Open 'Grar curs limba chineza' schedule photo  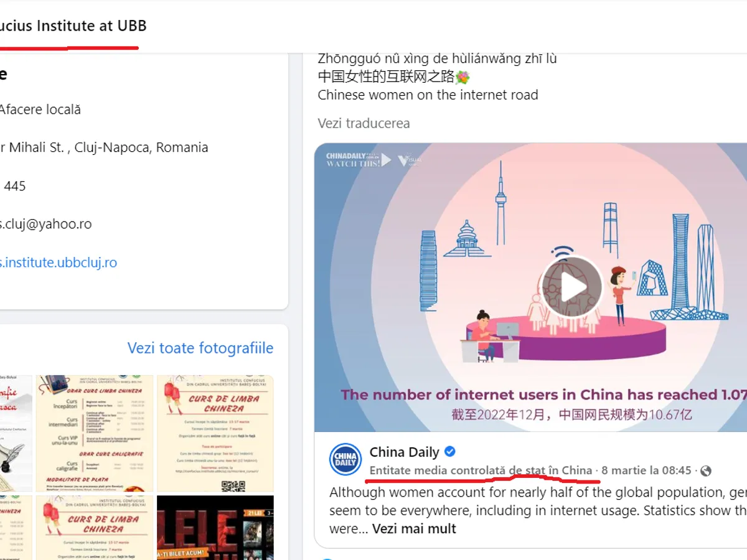(x=94, y=433)
